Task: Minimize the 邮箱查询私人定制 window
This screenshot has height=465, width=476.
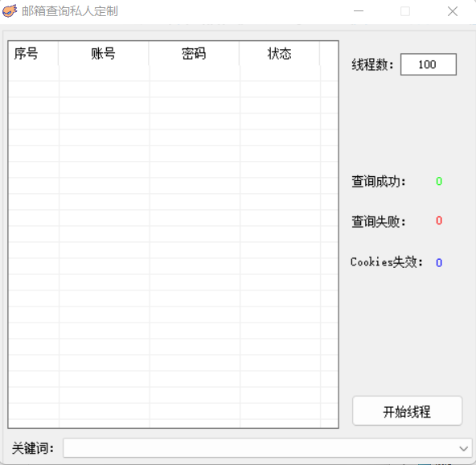Action: (359, 11)
